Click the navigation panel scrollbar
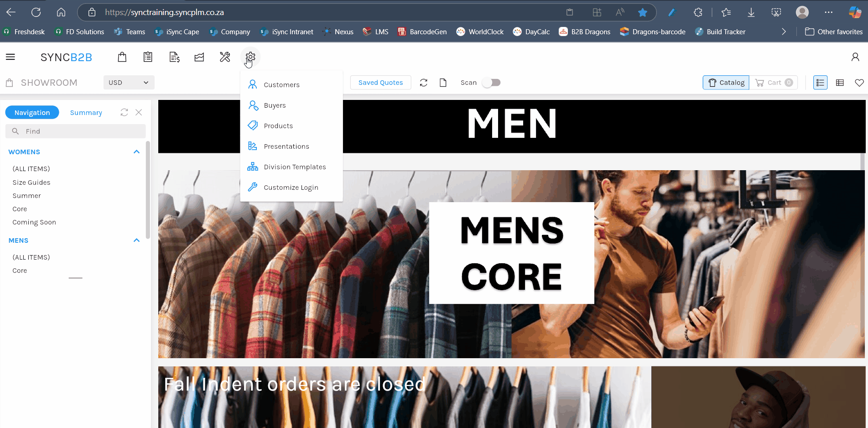The image size is (868, 428). pos(148,190)
